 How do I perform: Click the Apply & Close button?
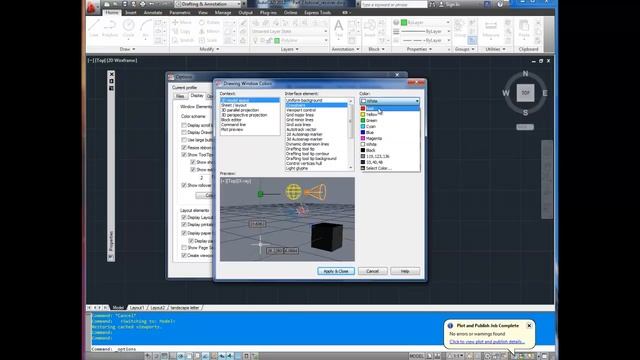click(336, 271)
